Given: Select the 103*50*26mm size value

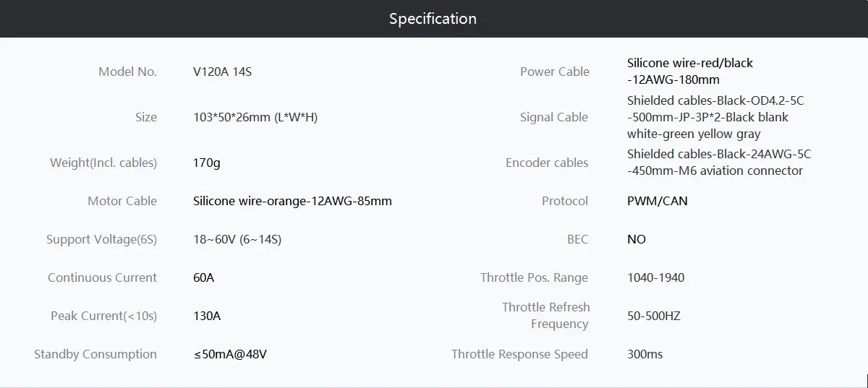Looking at the screenshot, I should point(255,117).
